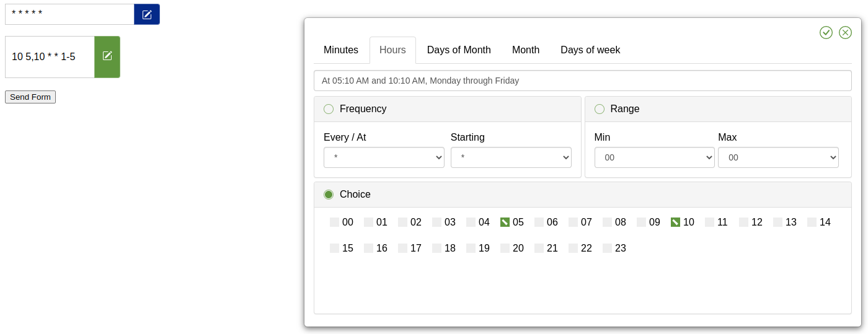
Task: Uncheck the hour 05 checkbox
Action: click(x=505, y=222)
